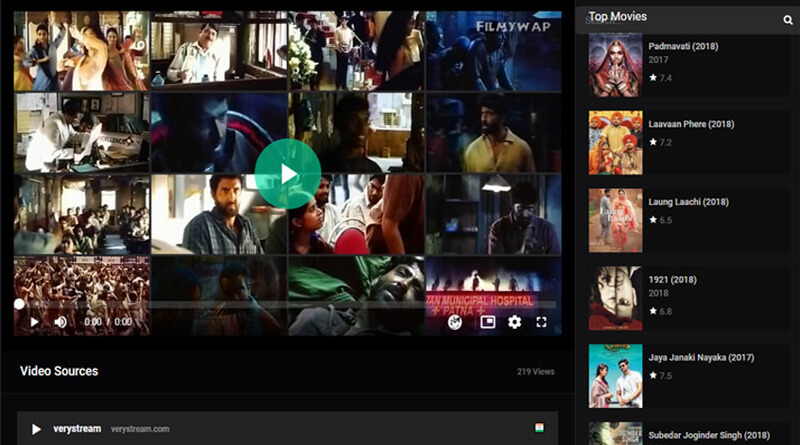Play the verystream source
Screen dimensions: 800x445
[x=36, y=429]
